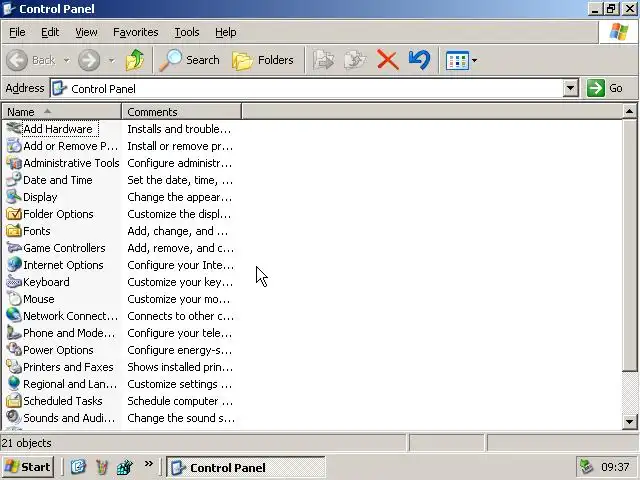
Task: Click the Forward navigation button
Action: 89,60
